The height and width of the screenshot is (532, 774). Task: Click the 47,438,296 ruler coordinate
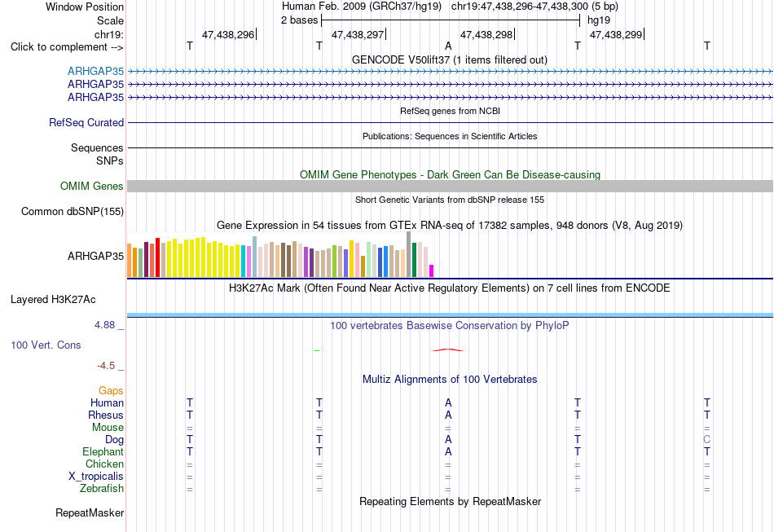(x=228, y=34)
